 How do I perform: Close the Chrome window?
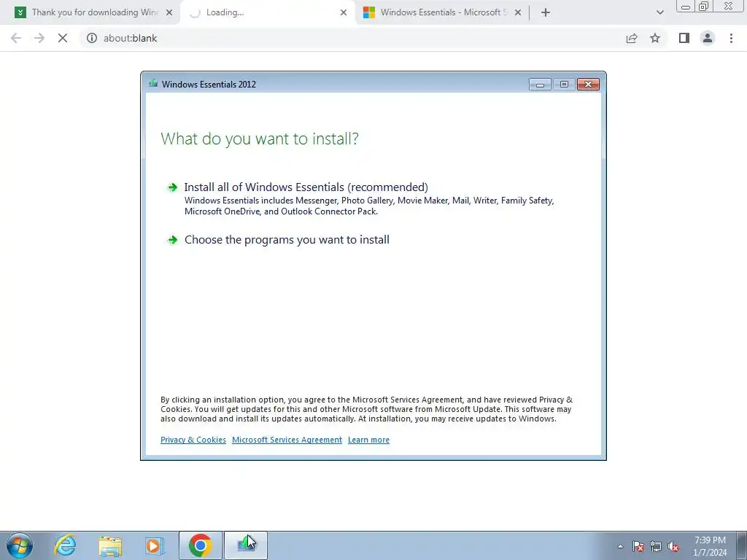(x=729, y=6)
